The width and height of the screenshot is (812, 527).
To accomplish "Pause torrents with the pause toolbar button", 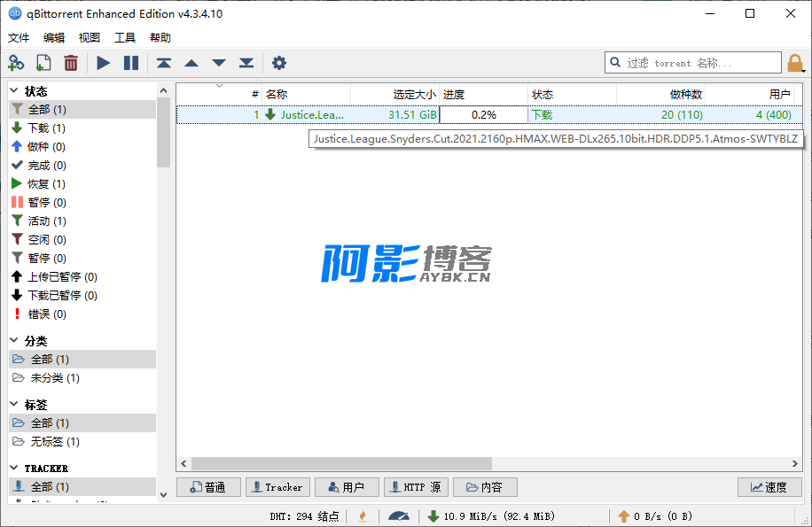I will pyautogui.click(x=131, y=63).
